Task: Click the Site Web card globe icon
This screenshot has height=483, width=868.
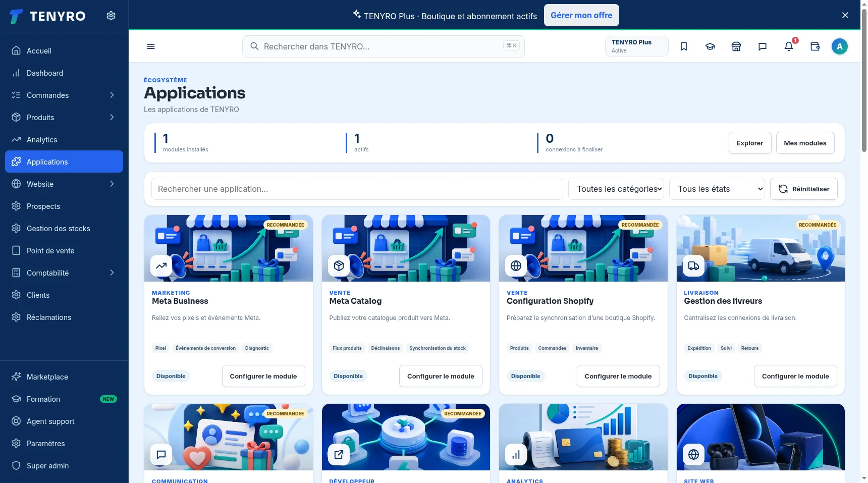Action: (693, 455)
